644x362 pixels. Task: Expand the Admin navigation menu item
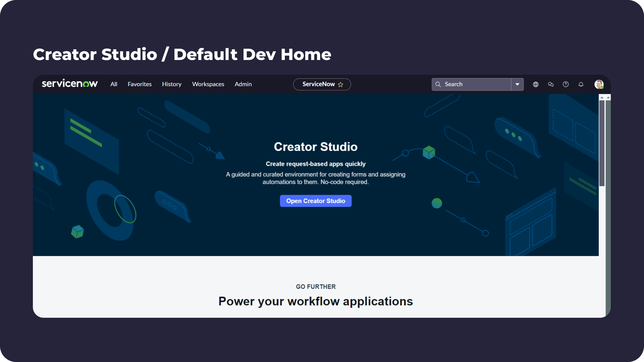click(243, 84)
